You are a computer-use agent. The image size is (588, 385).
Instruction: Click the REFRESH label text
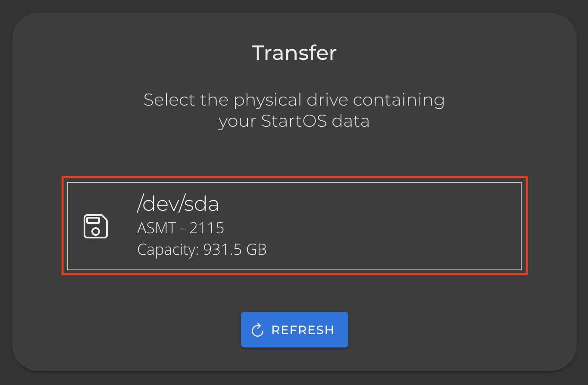click(303, 330)
